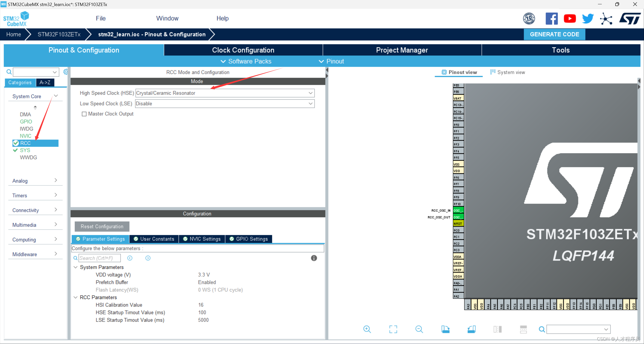644x344 pixels.
Task: Show parameter info with the i icon
Action: tap(314, 258)
